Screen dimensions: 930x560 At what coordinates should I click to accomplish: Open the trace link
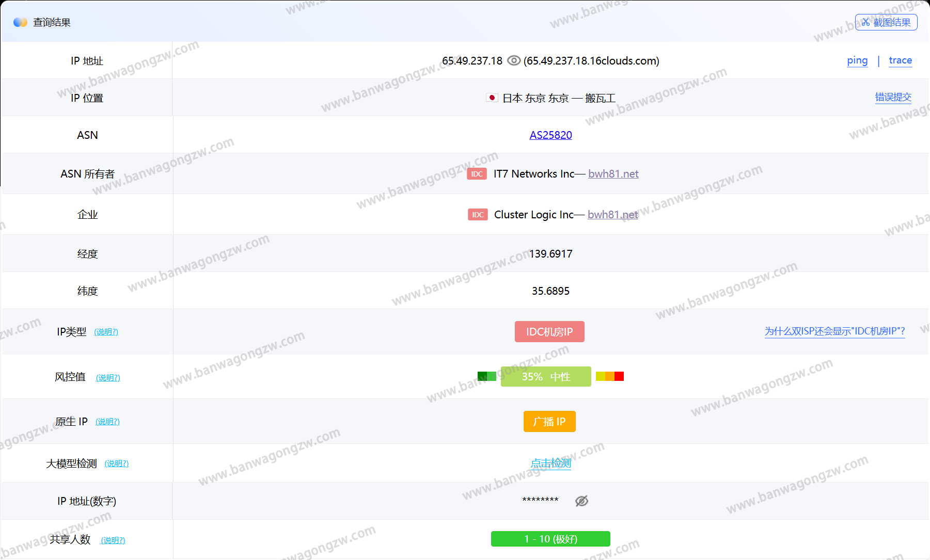[x=900, y=60]
